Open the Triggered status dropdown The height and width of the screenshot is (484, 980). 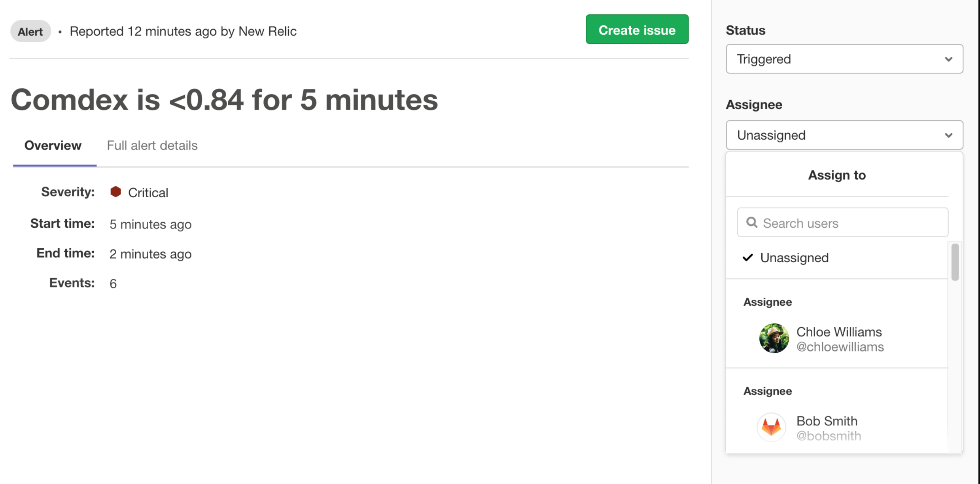pyautogui.click(x=844, y=59)
